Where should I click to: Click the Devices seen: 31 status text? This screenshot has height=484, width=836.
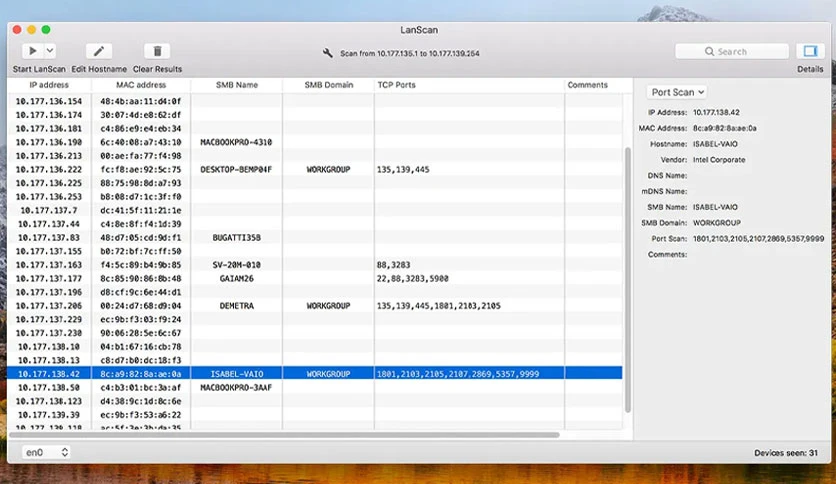click(x=785, y=453)
